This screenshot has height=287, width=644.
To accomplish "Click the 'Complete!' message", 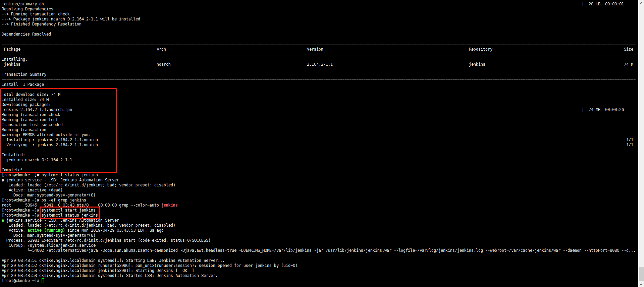I will point(12,170).
